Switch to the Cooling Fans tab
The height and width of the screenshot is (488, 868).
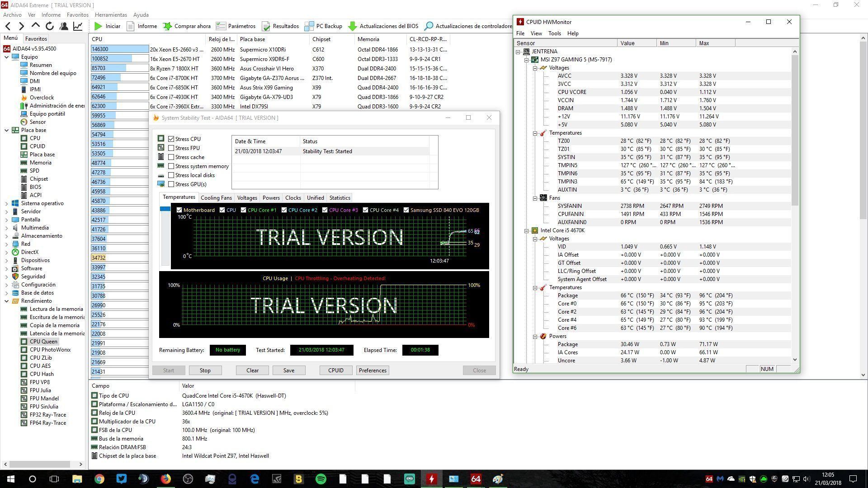[x=216, y=198]
